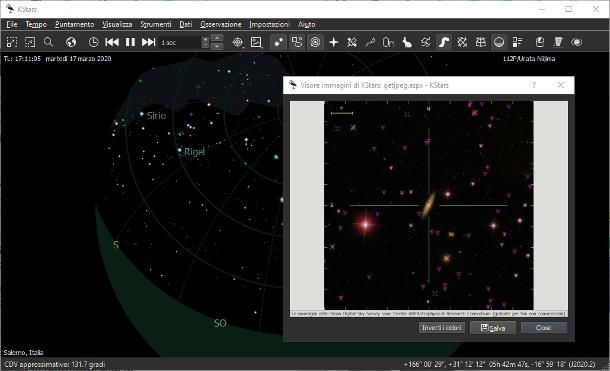The height and width of the screenshot is (371, 610).
Task: Open the Strumenti menu
Action: pos(156,24)
